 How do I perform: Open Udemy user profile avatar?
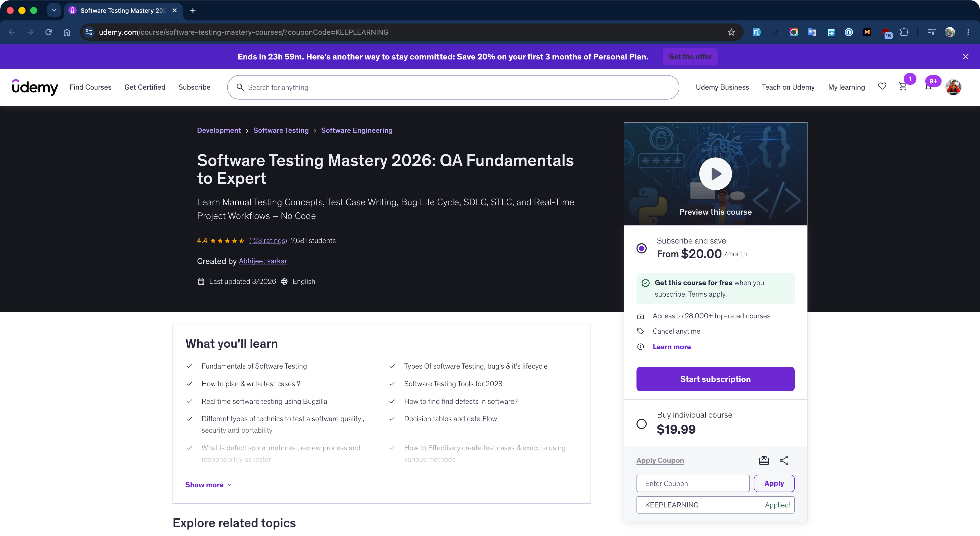[953, 87]
